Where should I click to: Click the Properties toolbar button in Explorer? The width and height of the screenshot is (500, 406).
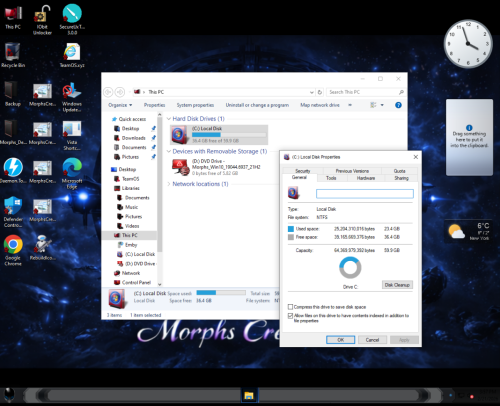(154, 105)
